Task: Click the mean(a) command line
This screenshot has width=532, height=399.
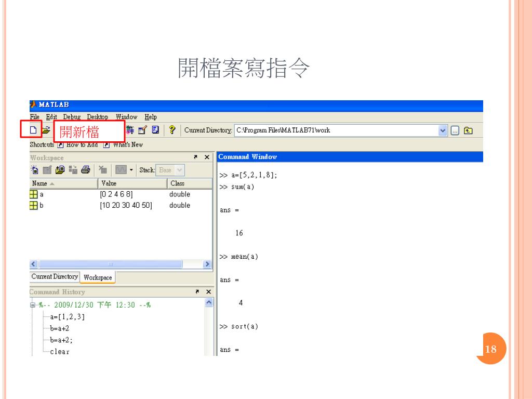Action: (244, 257)
